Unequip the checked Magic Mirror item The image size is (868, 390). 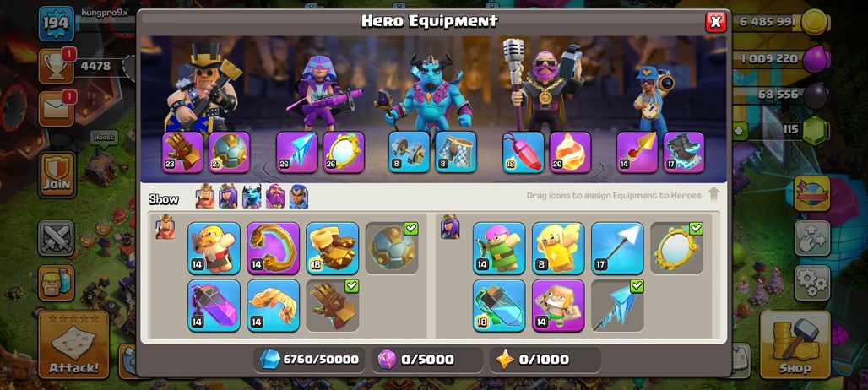(x=676, y=248)
